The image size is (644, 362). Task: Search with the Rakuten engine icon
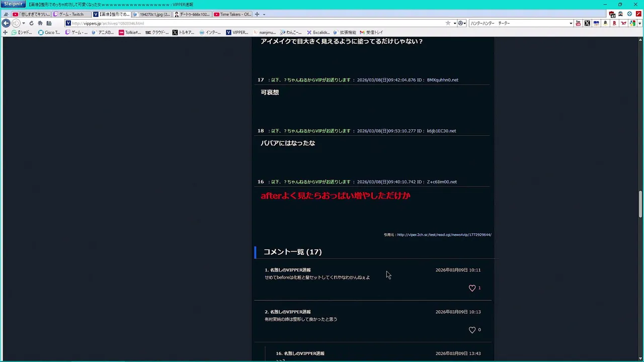[x=614, y=23]
